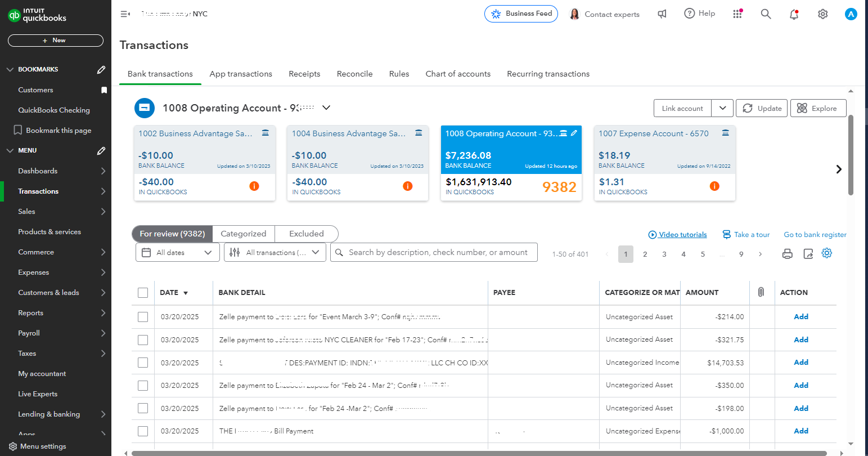Click the Explore button
868x456 pixels.
(818, 108)
